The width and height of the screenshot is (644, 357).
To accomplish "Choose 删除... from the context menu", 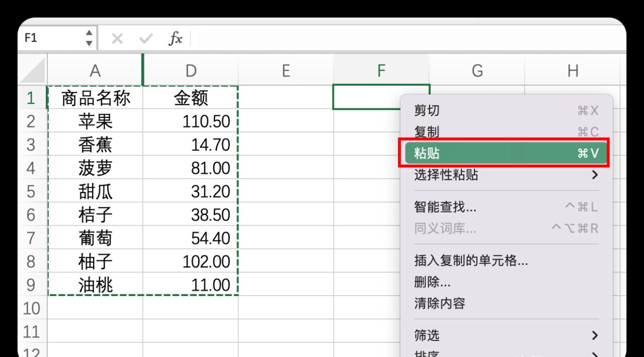I will 507,282.
